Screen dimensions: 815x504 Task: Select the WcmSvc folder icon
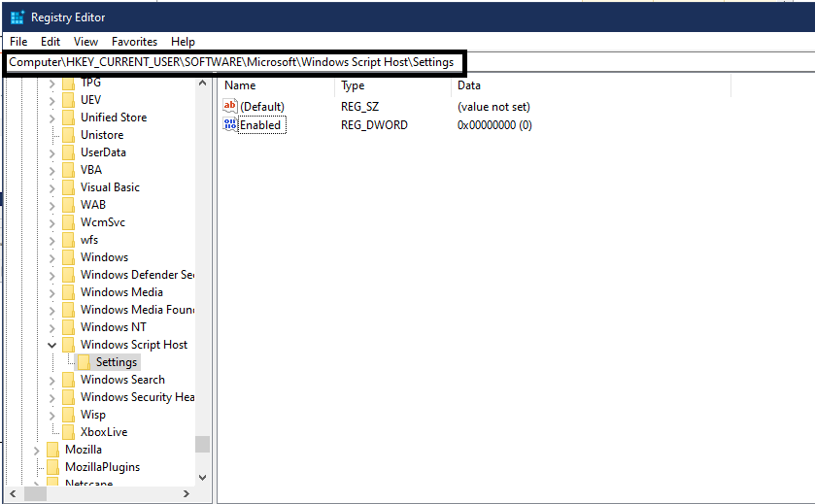(x=68, y=222)
